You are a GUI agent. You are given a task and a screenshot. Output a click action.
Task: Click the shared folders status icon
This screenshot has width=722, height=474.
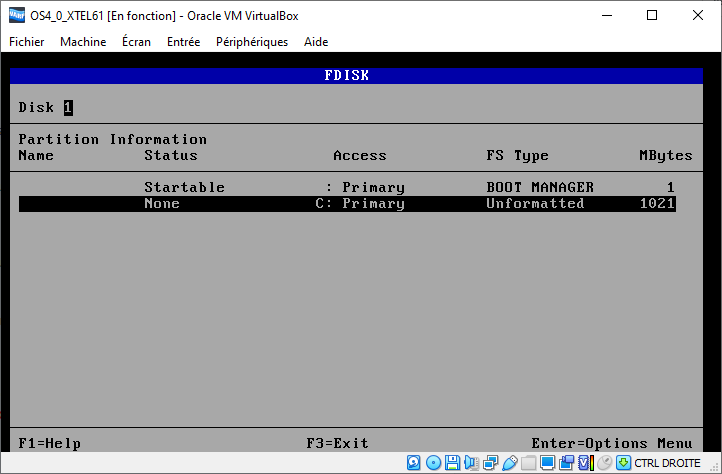coord(529,463)
